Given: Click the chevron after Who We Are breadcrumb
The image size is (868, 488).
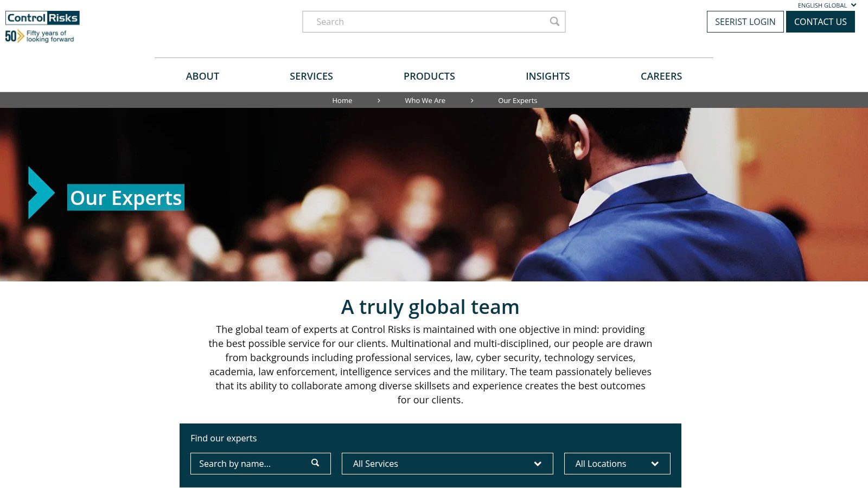Looking at the screenshot, I should pos(472,100).
